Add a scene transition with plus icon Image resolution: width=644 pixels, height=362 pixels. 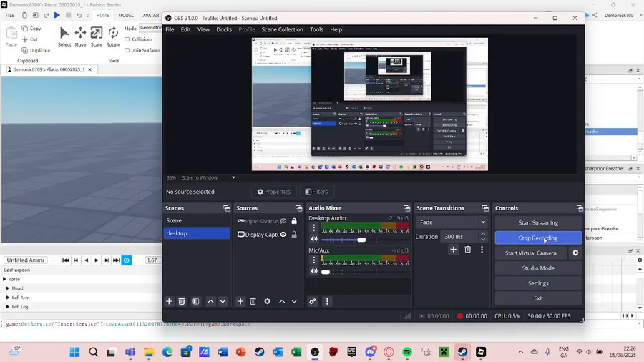coord(453,249)
